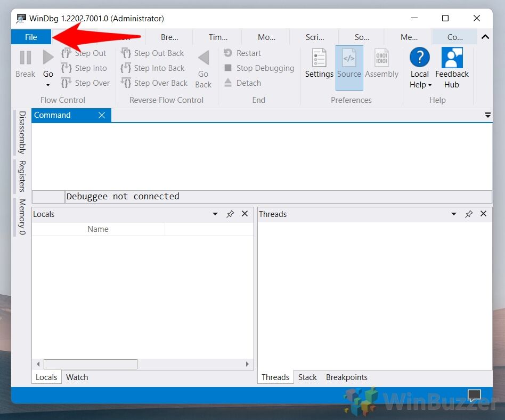Click the Detach command
This screenshot has width=505, height=420.
click(242, 83)
